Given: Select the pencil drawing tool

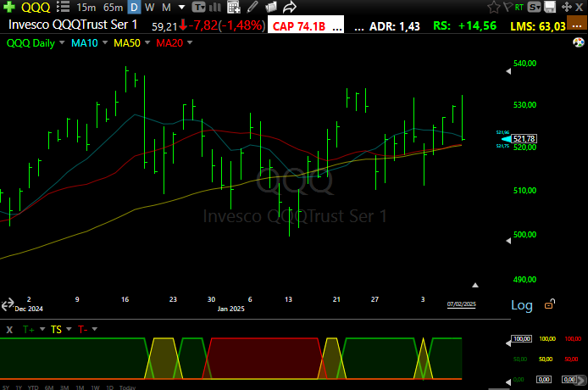Looking at the screenshot, I should pyautogui.click(x=252, y=7).
